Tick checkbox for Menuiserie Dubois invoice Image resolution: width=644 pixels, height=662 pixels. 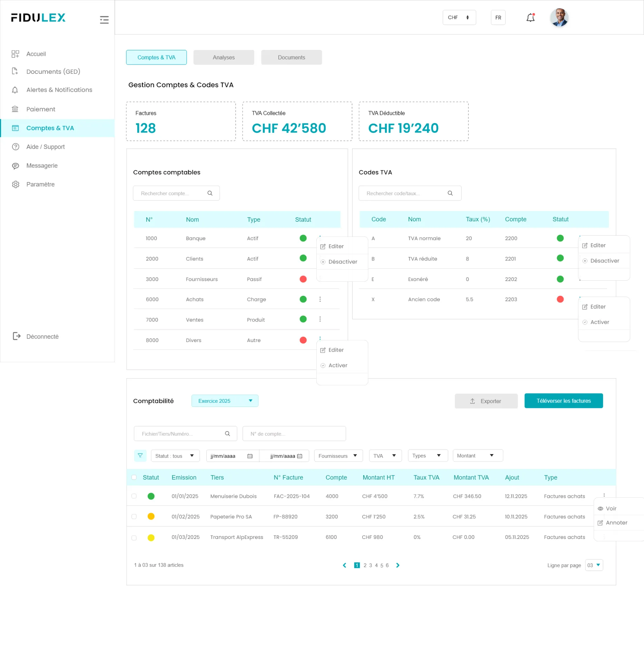point(134,496)
